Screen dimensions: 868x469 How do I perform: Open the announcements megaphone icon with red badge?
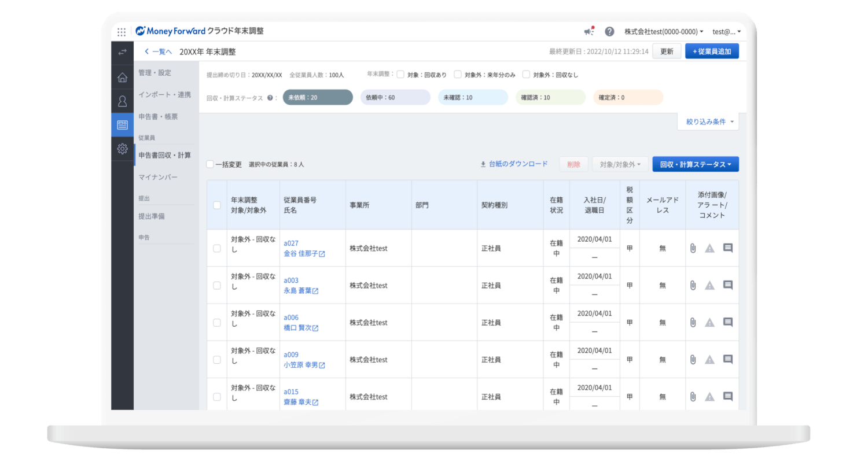click(589, 31)
